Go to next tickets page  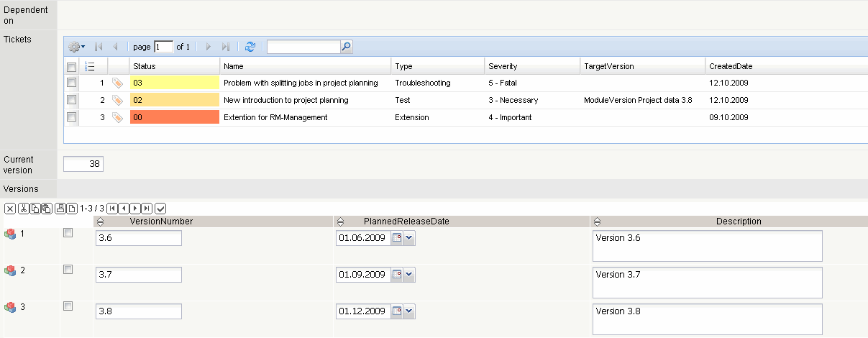click(x=209, y=47)
